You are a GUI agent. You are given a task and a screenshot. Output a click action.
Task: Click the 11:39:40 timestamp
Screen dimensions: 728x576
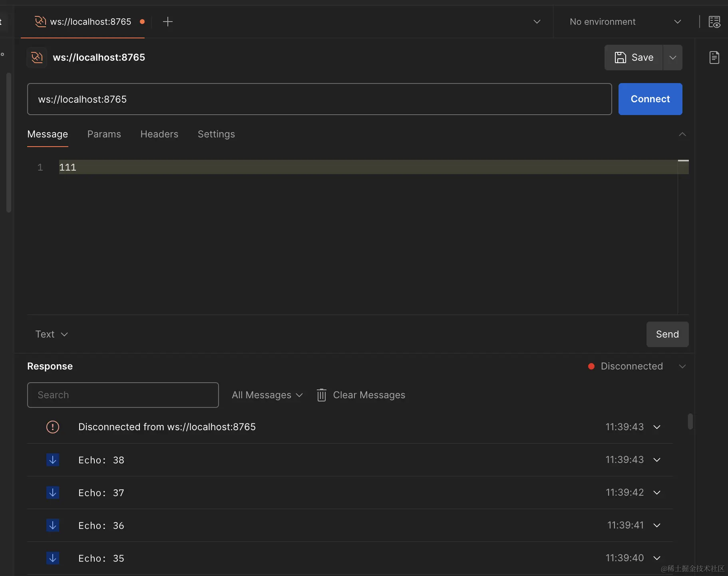click(625, 558)
